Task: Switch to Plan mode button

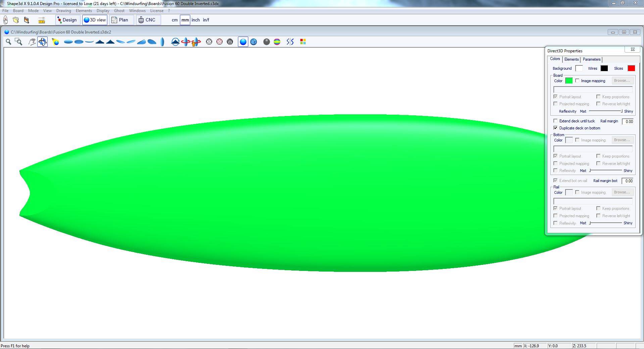Action: 120,20
